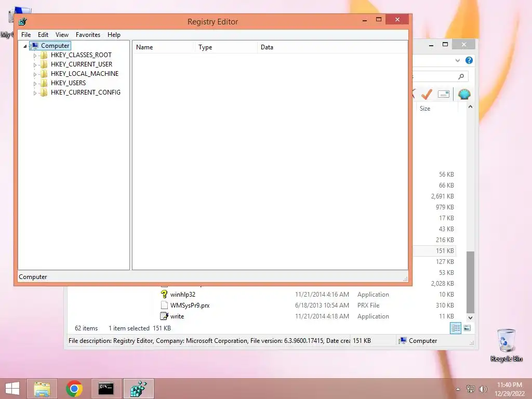Click the 310 KB size cell
The width and height of the screenshot is (532, 399).
pyautogui.click(x=445, y=305)
